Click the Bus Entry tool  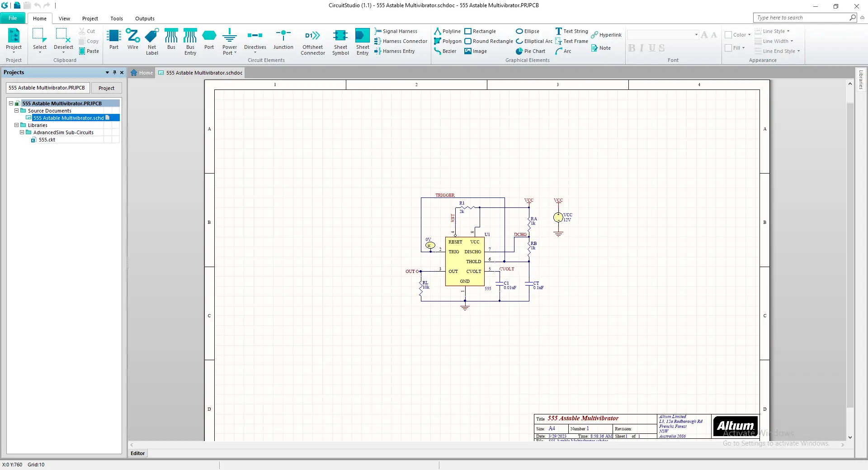point(190,42)
